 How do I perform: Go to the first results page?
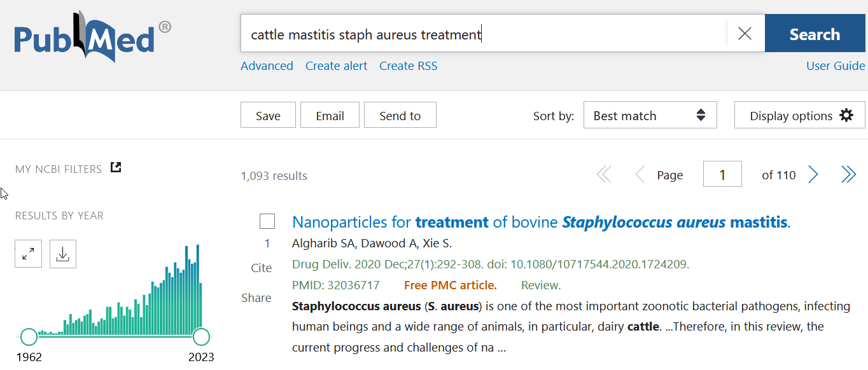(x=603, y=175)
